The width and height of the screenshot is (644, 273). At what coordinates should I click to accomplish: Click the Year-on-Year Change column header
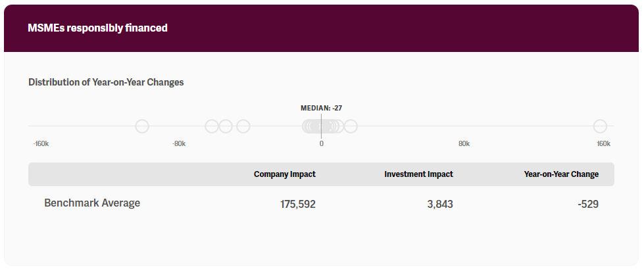(561, 174)
